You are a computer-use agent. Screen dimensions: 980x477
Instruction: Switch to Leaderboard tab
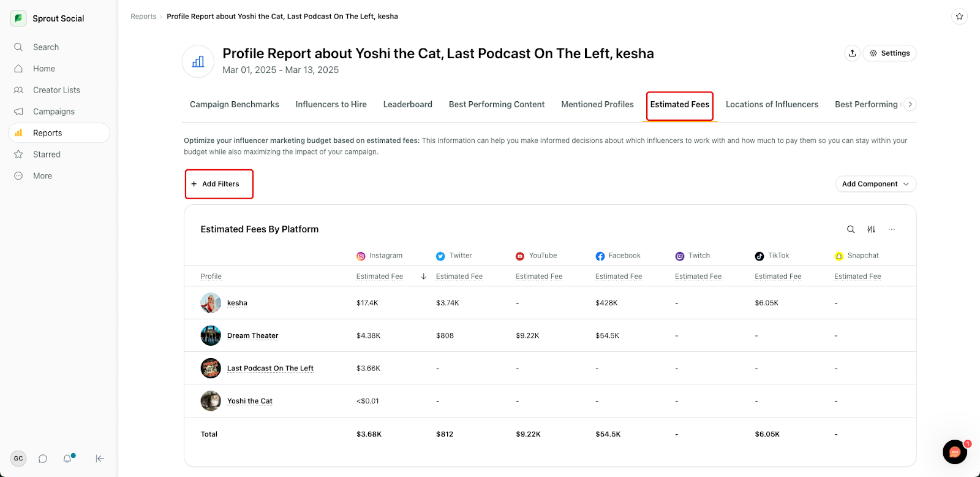coord(408,104)
